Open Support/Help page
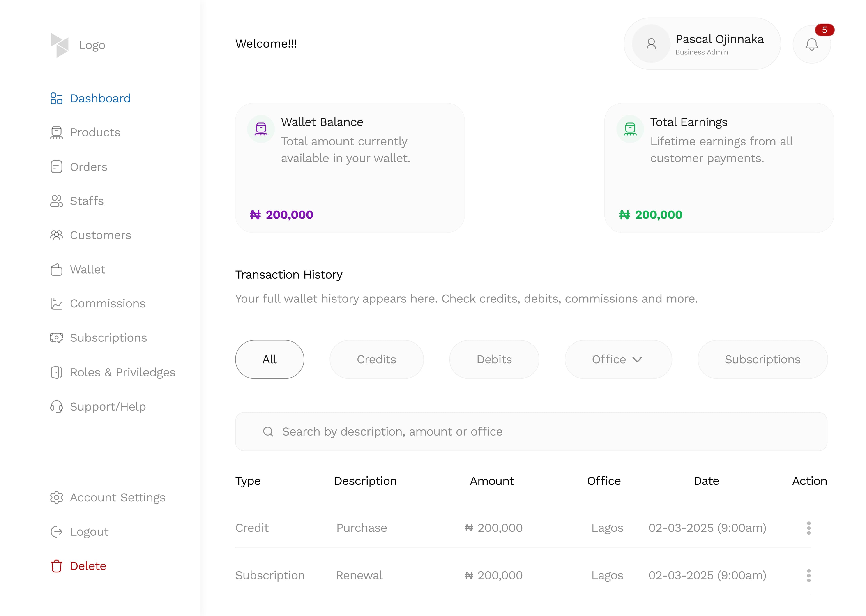866x616 pixels. (x=108, y=407)
